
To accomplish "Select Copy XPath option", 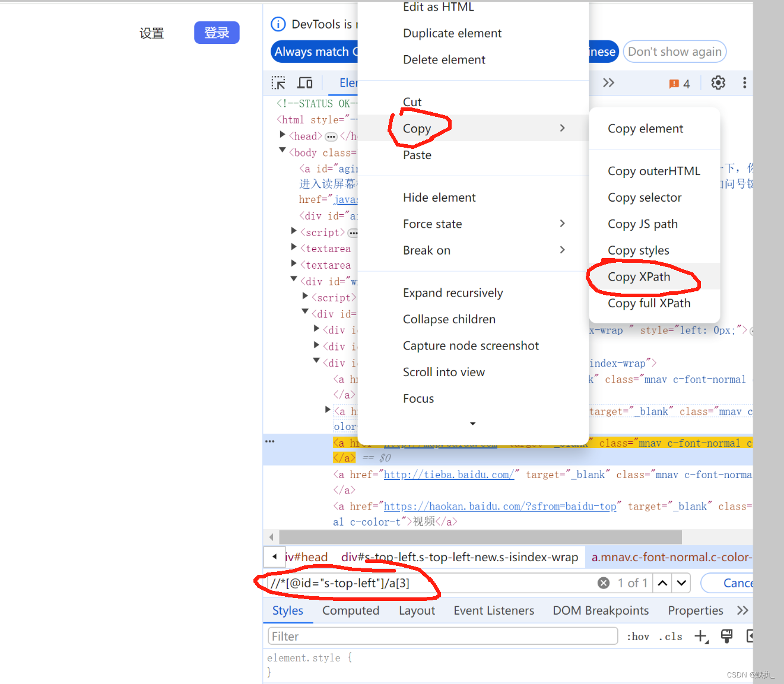I will coord(654,276).
